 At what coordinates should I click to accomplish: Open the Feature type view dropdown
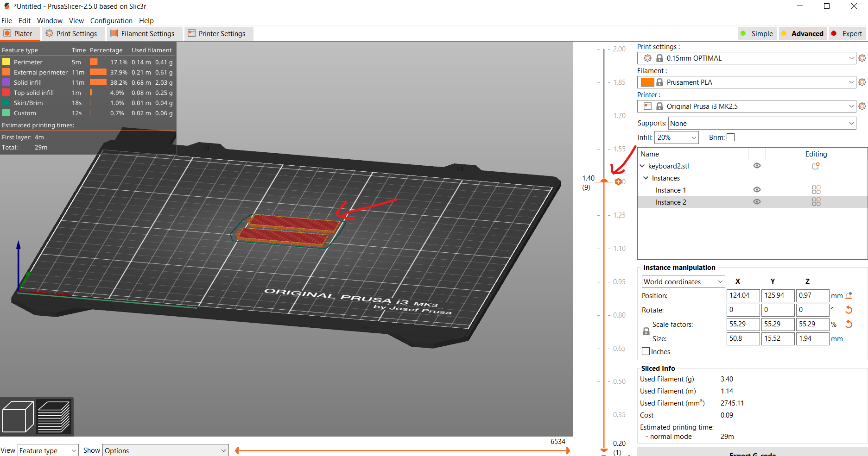[x=48, y=450]
